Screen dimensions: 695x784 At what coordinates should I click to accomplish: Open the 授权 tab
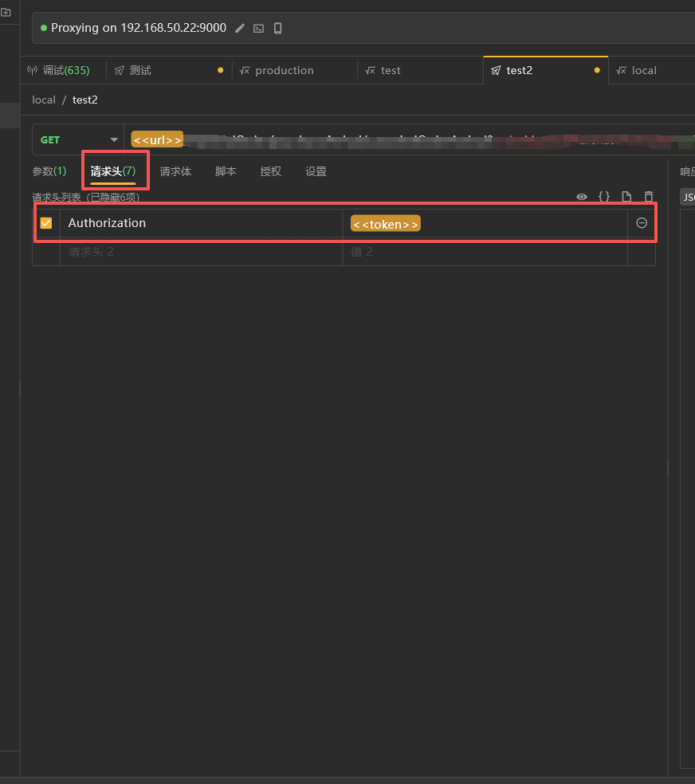[270, 171]
